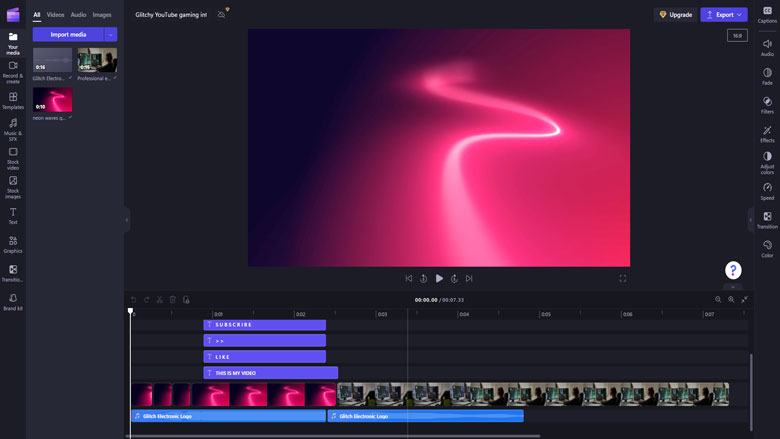Image resolution: width=780 pixels, height=439 pixels.
Task: Expand the Import media dropdown arrow
Action: click(111, 34)
